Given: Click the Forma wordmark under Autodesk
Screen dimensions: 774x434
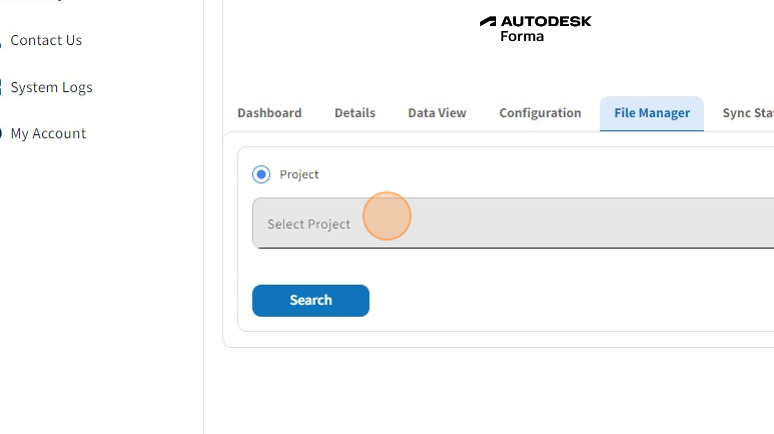Looking at the screenshot, I should click(522, 37).
